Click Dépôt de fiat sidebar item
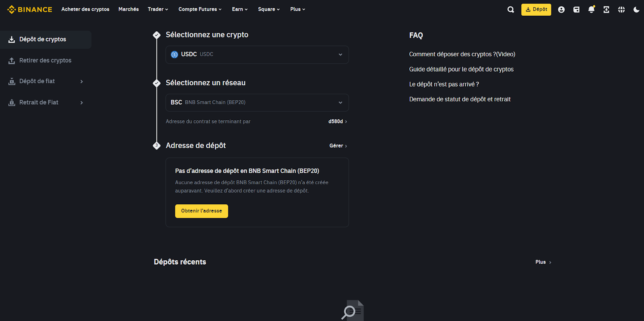The height and width of the screenshot is (321, 644). [x=45, y=81]
